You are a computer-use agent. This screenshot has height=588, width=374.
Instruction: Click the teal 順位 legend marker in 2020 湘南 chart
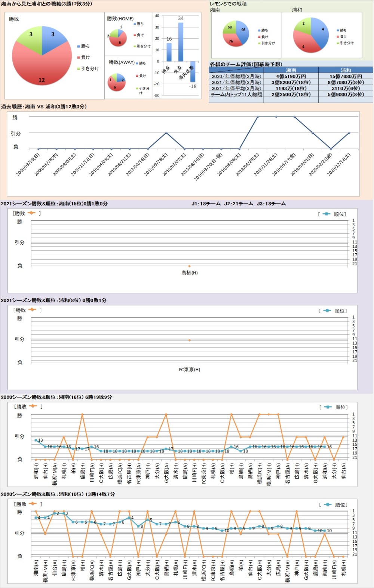coord(328,407)
